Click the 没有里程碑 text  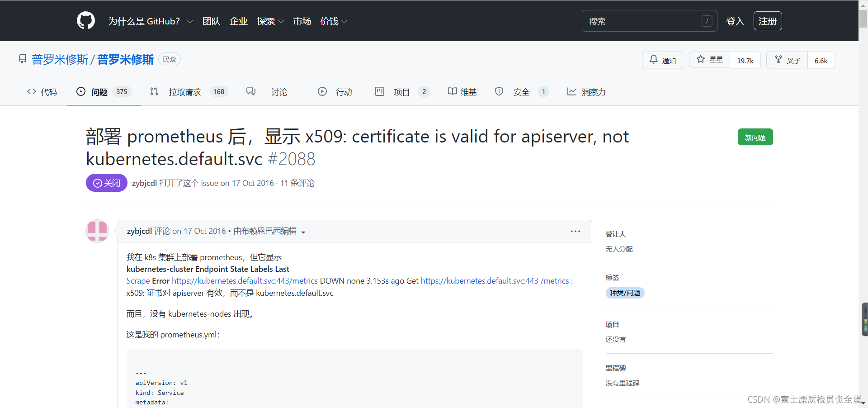(623, 383)
